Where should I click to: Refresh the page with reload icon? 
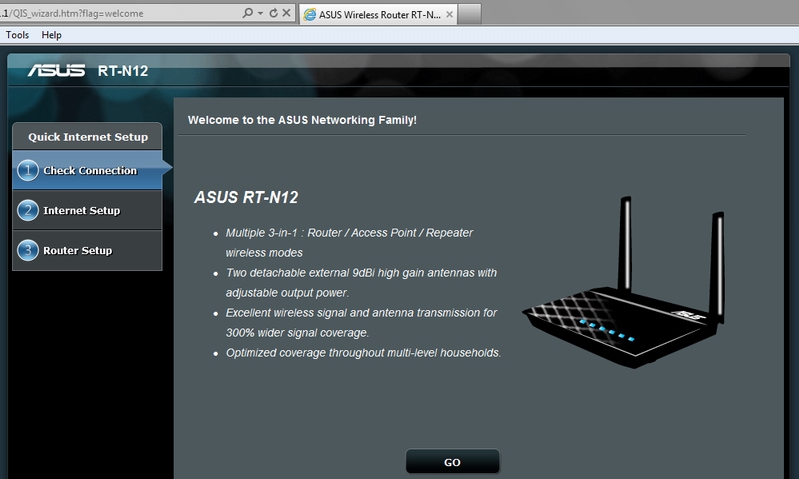coord(274,13)
